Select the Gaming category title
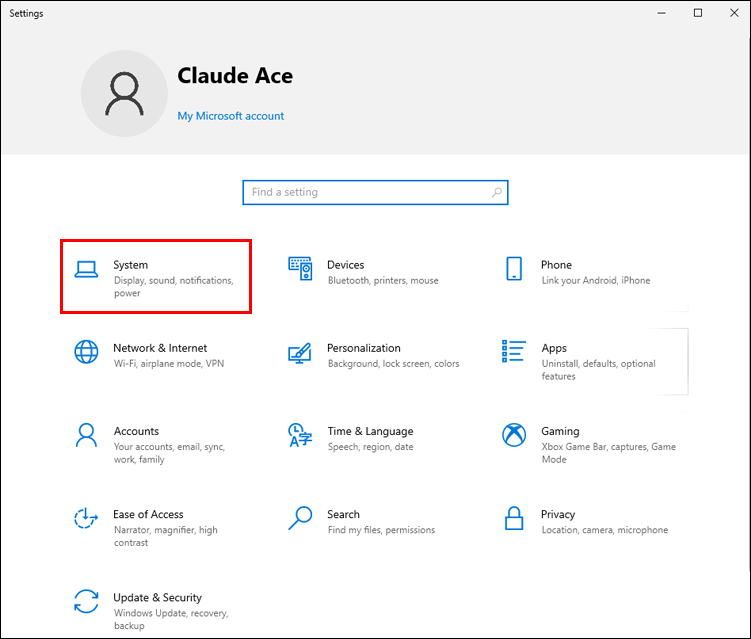This screenshot has width=751, height=639. click(560, 431)
